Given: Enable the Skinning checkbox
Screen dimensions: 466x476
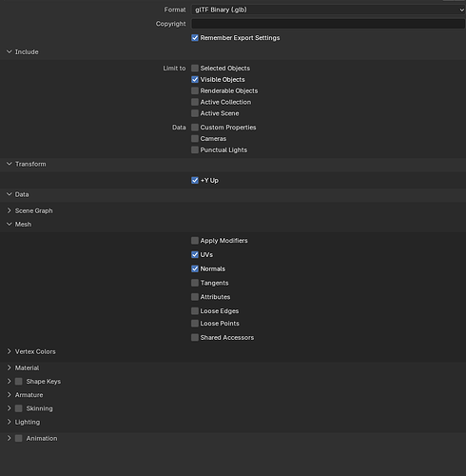Looking at the screenshot, I should tap(19, 408).
